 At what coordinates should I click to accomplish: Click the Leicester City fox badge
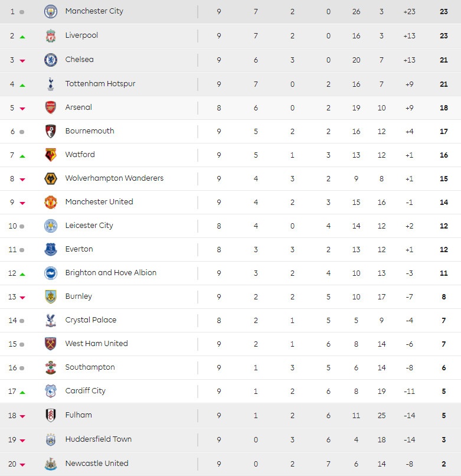coord(51,226)
